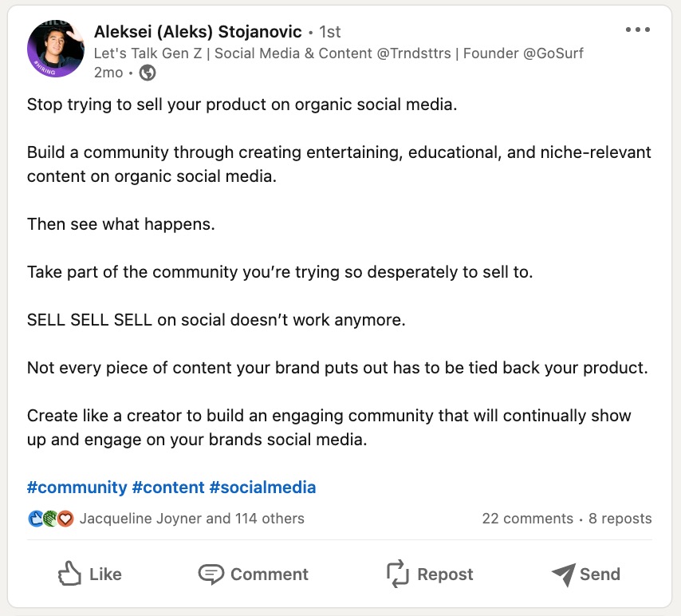Open Jacqueline Joyner and 114 others reactions list
Viewport: 681px width, 616px height.
(x=191, y=518)
